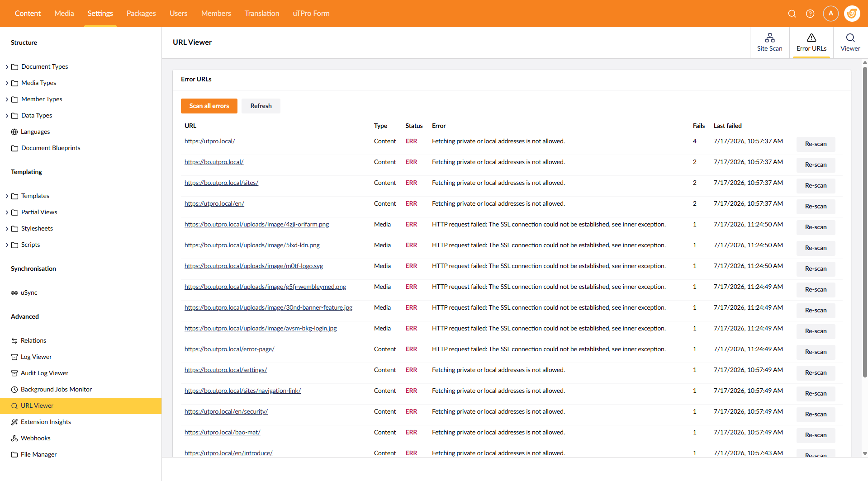This screenshot has height=481, width=868.
Task: Open the m0tf-logo.svg media URL
Action: [x=254, y=266]
